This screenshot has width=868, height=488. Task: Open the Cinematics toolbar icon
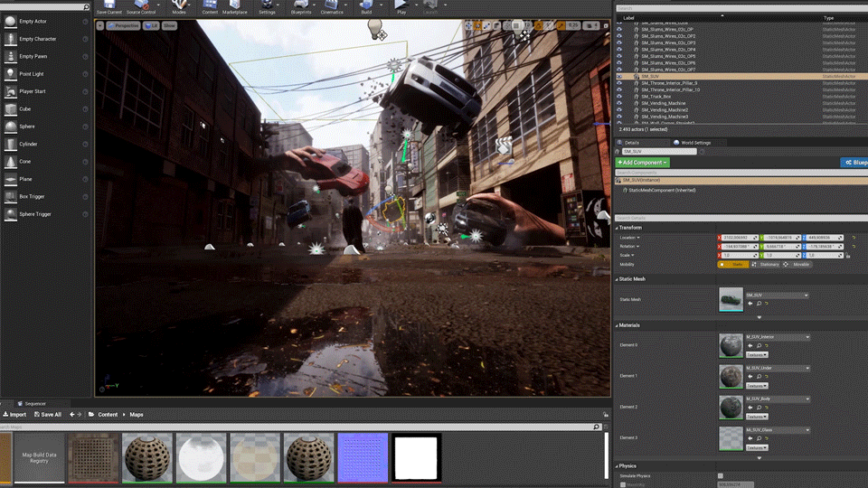332,6
